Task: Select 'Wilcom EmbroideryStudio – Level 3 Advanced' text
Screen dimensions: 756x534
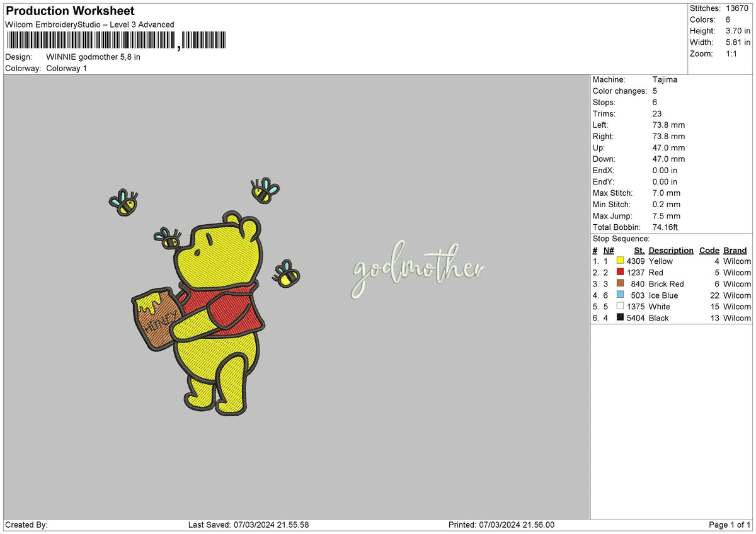Action: (x=89, y=25)
